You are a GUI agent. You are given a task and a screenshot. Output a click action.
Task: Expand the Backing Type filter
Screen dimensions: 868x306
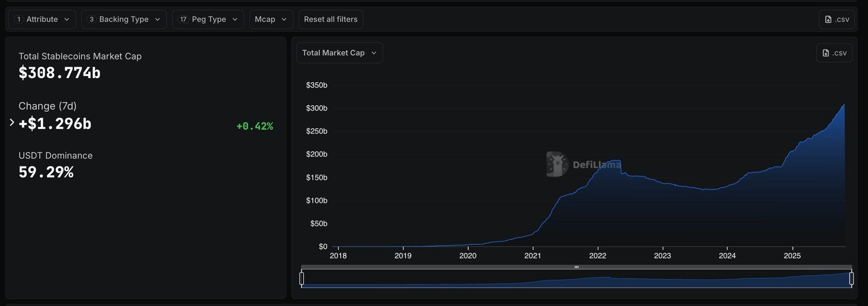click(x=124, y=19)
